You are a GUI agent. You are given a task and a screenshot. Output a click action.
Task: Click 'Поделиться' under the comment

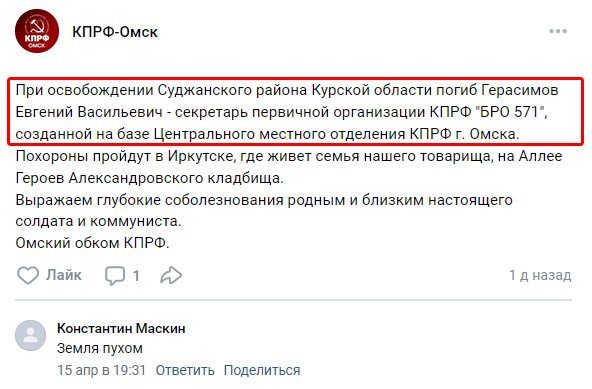click(x=262, y=370)
